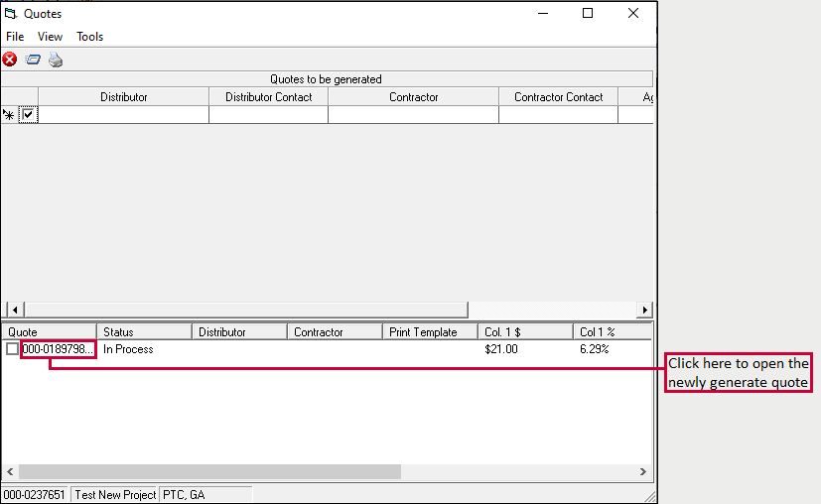Viewport: 821px width, 504px height.
Task: Click the Quotes window title icon
Action: coord(11,14)
